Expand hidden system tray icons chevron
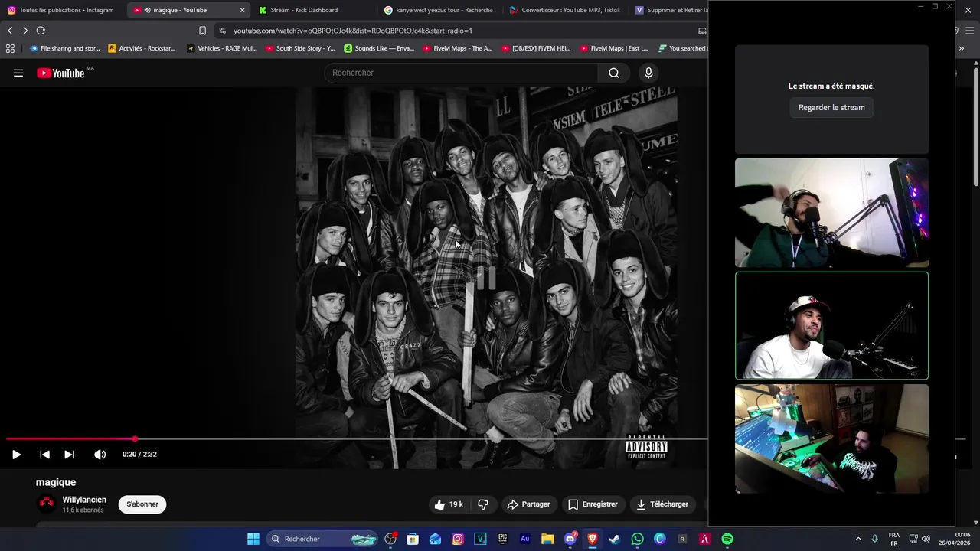This screenshot has height=551, width=980. pos(858,539)
